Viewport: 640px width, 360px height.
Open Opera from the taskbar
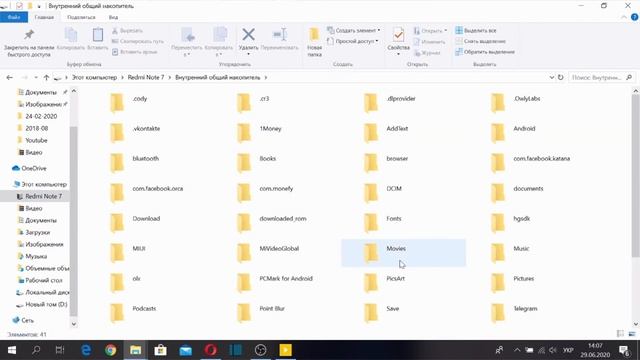211,350
